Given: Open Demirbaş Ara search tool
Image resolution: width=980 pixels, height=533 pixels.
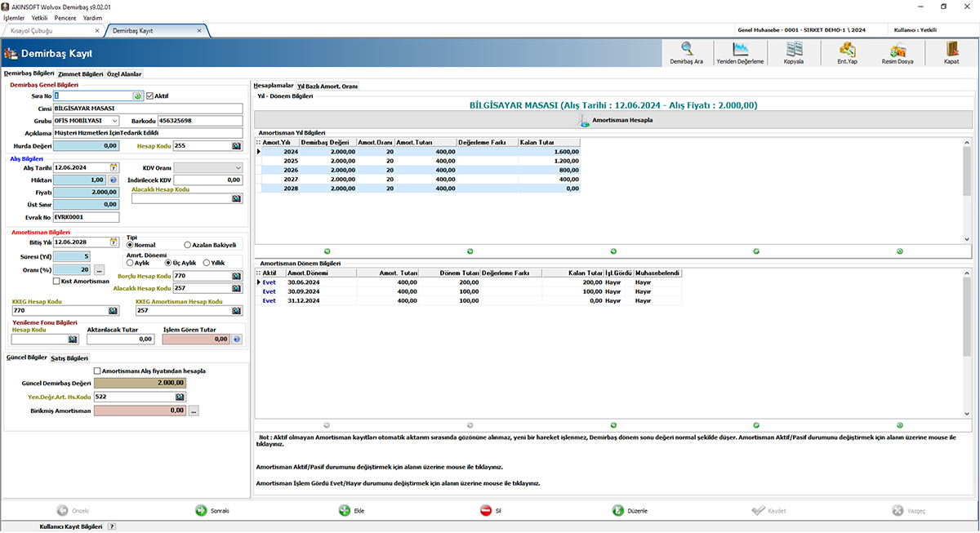Looking at the screenshot, I should pyautogui.click(x=686, y=52).
